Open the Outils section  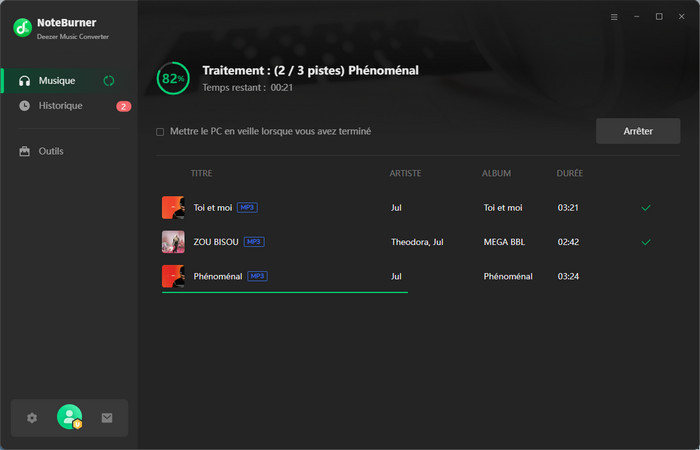(x=69, y=151)
